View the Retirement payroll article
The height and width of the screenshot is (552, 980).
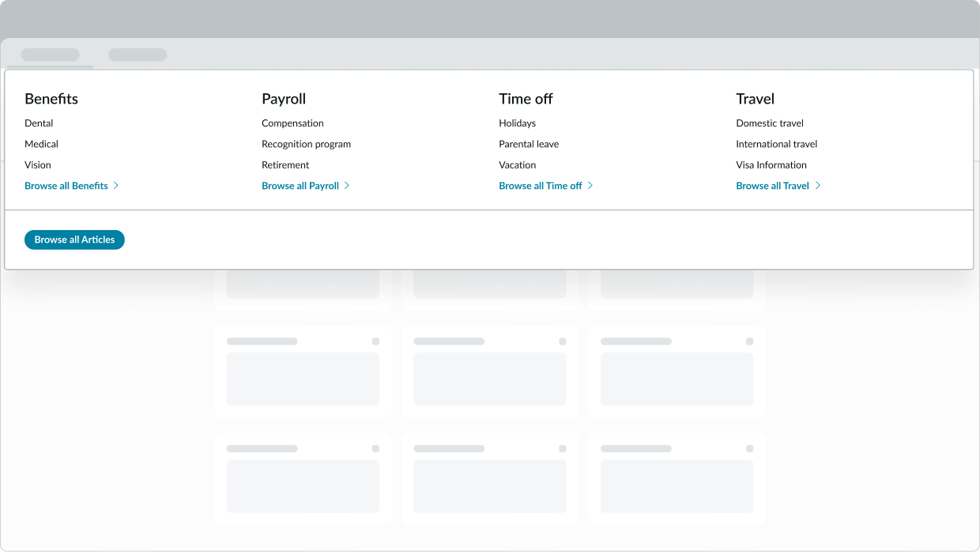point(285,164)
